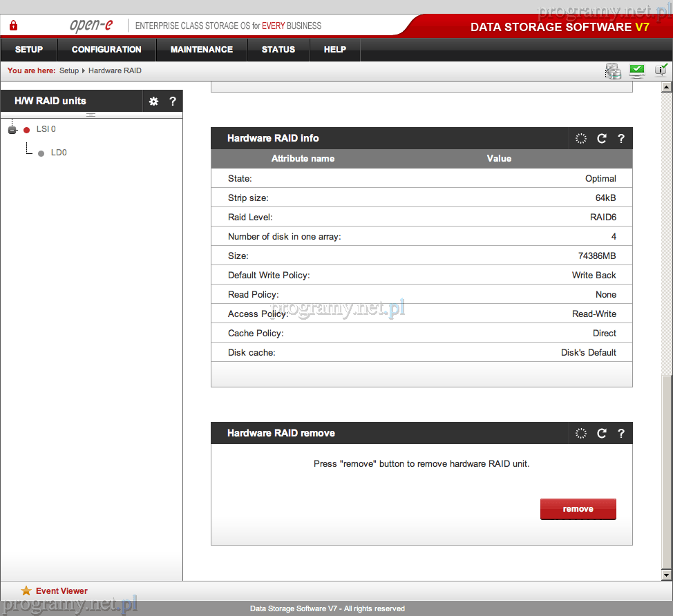Click the stacked disks storage icon
The width and height of the screenshot is (673, 616).
(613, 70)
